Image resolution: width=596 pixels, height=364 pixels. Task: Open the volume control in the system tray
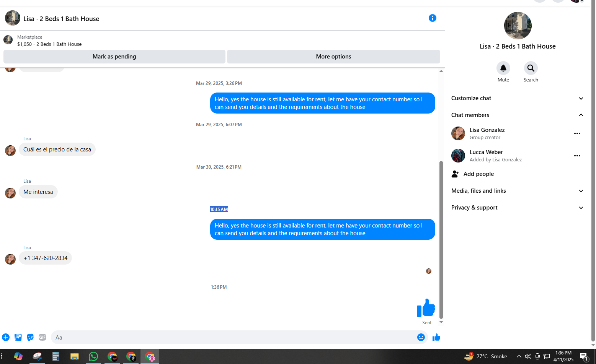(x=528, y=356)
